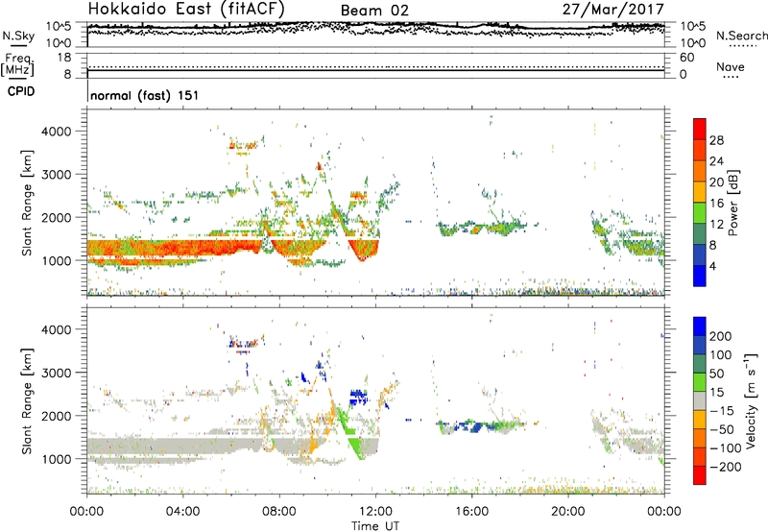Click the 'CPID' label
The width and height of the screenshot is (768, 532).
[x=21, y=91]
